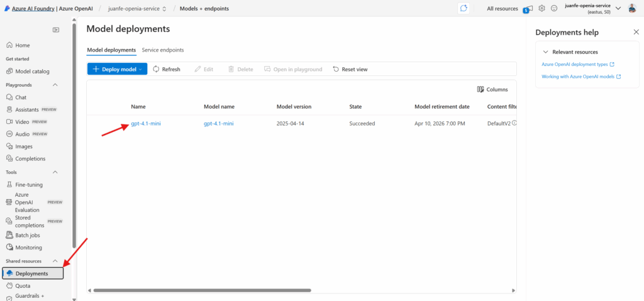This screenshot has width=644, height=301.
Task: Close the Deployments help panel
Action: (x=636, y=32)
